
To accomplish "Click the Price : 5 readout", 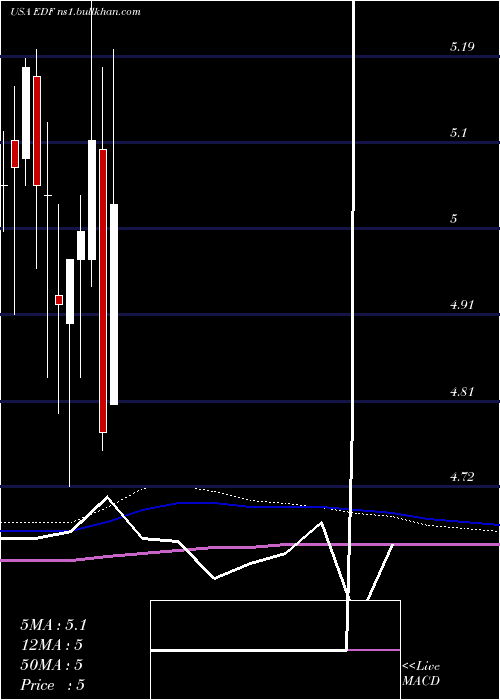I will tap(53, 685).
